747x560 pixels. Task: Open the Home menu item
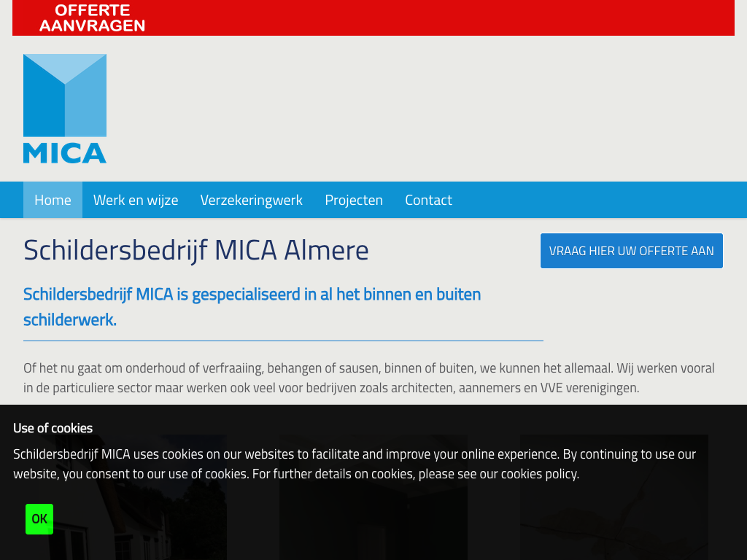pos(53,200)
